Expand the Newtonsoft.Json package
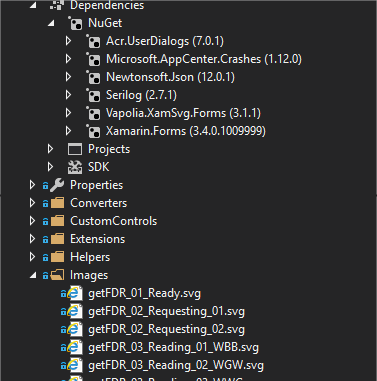The image size is (377, 381). [68, 77]
